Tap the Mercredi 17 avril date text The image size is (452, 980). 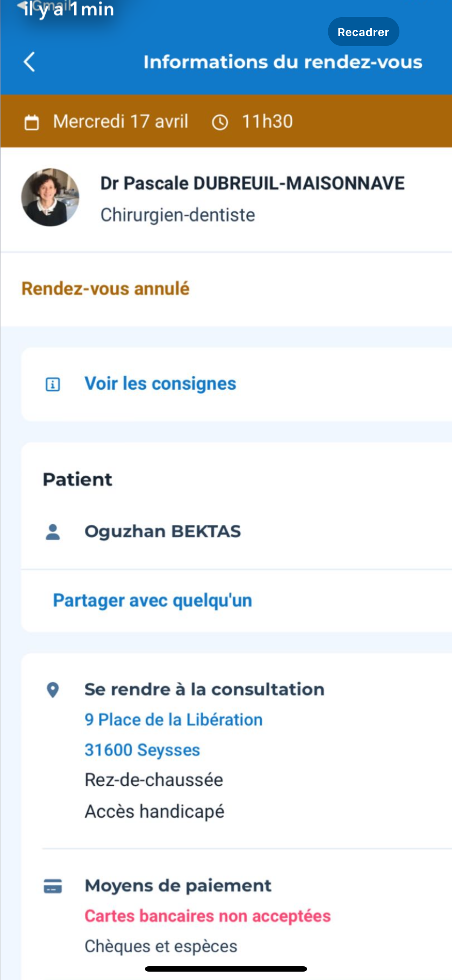coord(121,122)
